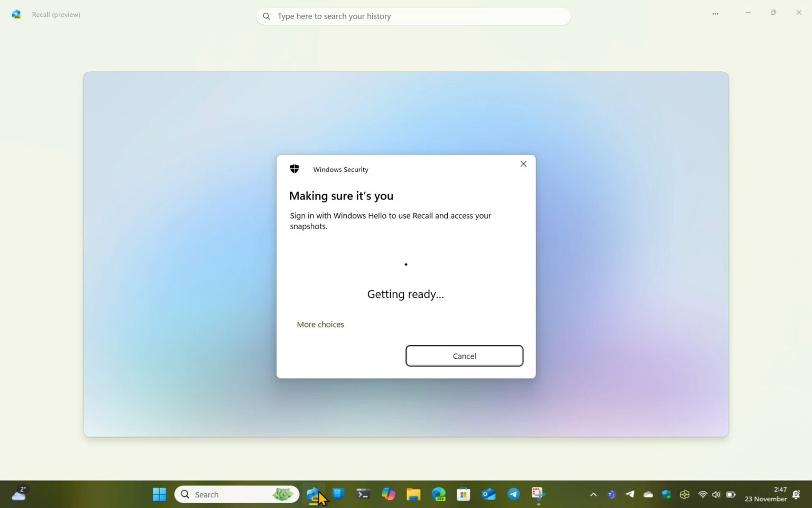Click the Getting ready progress indicator
812x508 pixels.
[x=405, y=264]
